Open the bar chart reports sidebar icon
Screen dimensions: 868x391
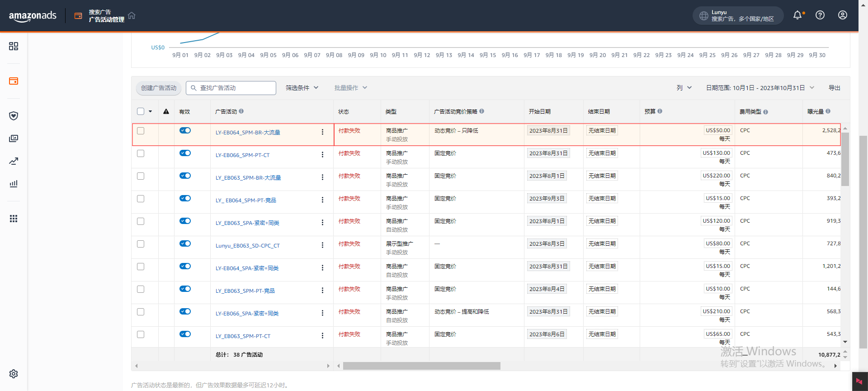click(x=14, y=184)
